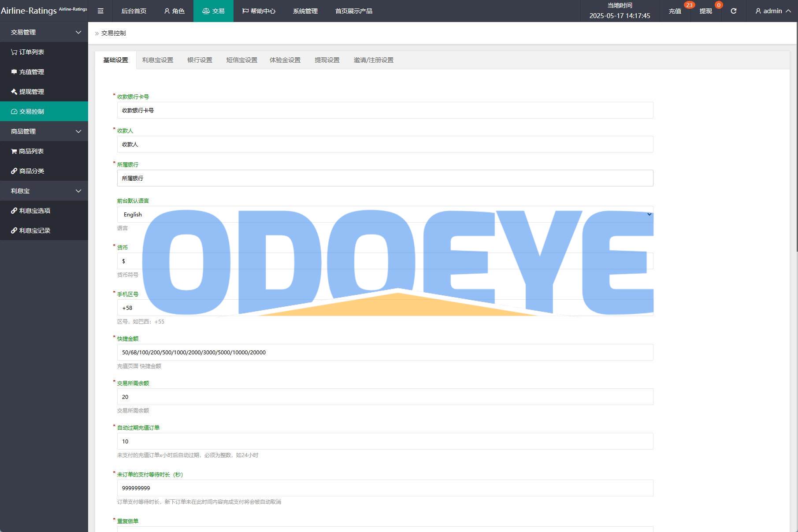798x532 pixels.
Task: Click the refresh icon in top bar
Action: 734,11
